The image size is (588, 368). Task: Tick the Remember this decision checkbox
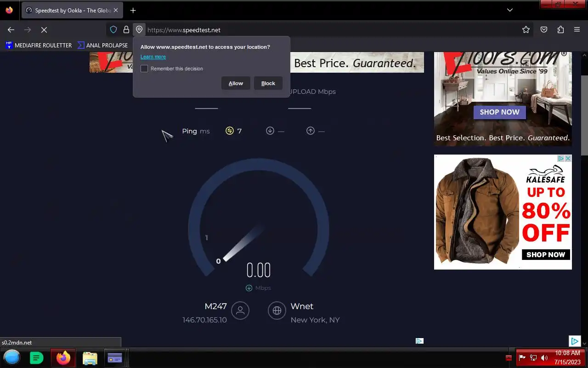[x=144, y=69]
